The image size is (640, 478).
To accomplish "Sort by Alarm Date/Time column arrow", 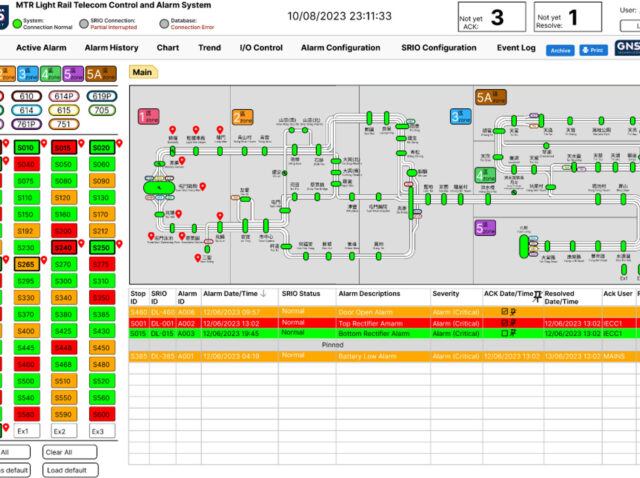I will coord(263,293).
